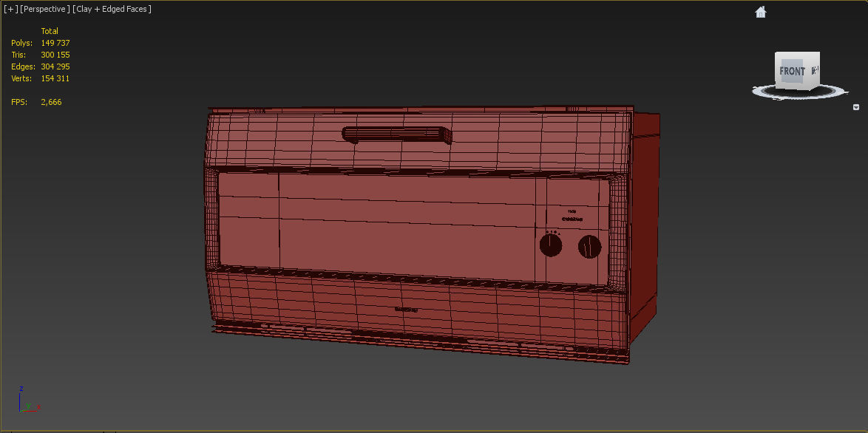Click the FPS value in the statistics overlay

click(x=51, y=102)
